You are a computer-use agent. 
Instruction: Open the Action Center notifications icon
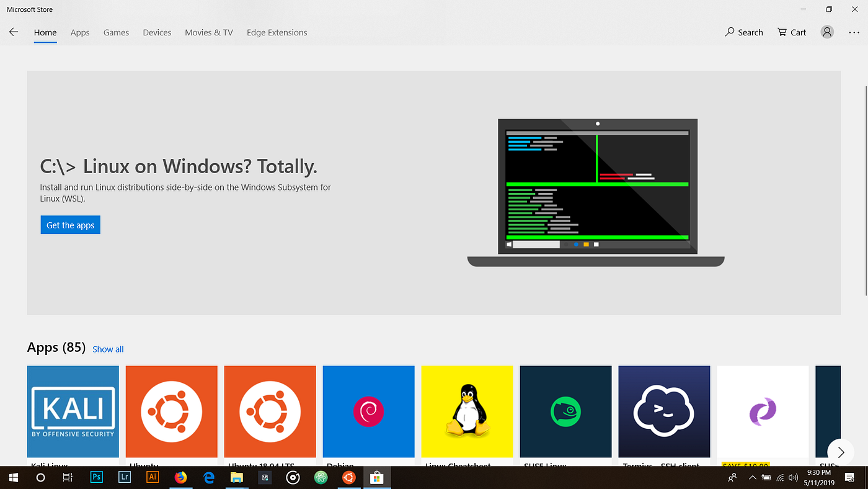pyautogui.click(x=849, y=477)
